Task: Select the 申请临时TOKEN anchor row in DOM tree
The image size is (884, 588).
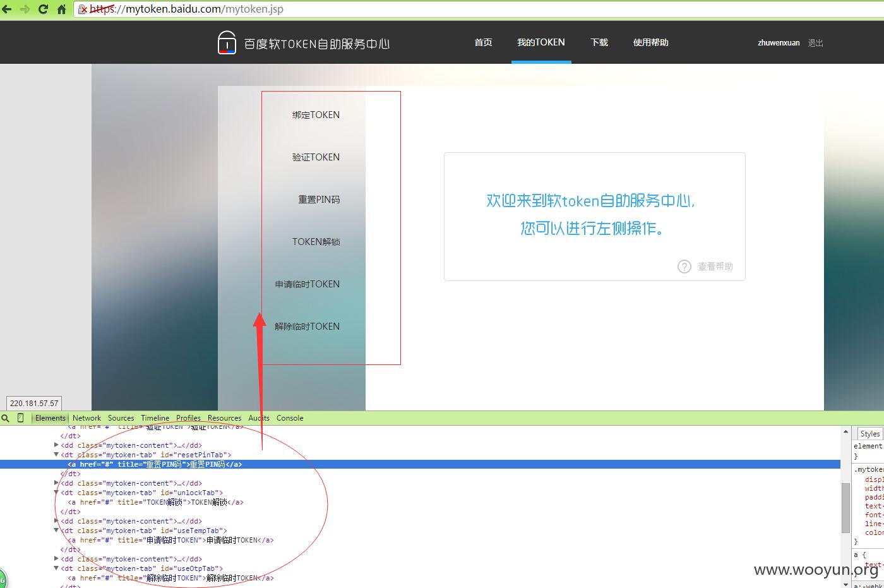Action: (x=170, y=540)
